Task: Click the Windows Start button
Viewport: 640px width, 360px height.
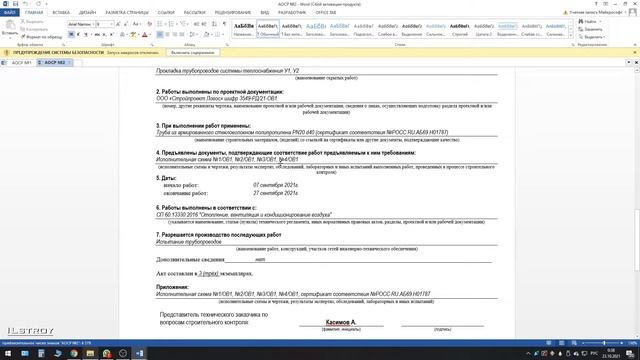Action: pyautogui.click(x=8, y=353)
